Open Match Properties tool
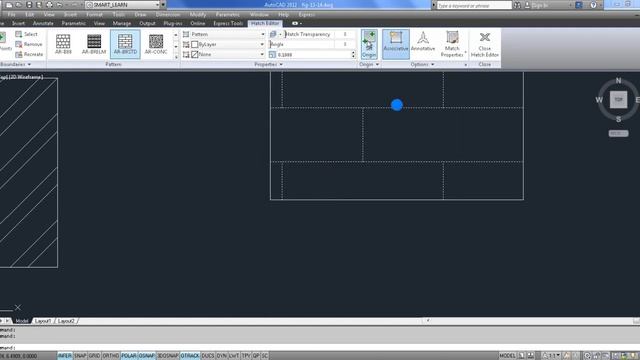The width and height of the screenshot is (640, 360). point(452,44)
